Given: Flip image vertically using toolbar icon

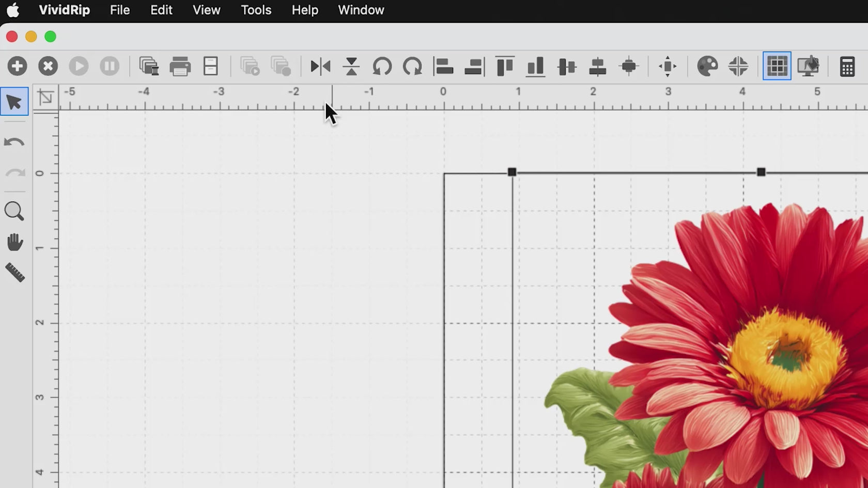Looking at the screenshot, I should pos(351,66).
